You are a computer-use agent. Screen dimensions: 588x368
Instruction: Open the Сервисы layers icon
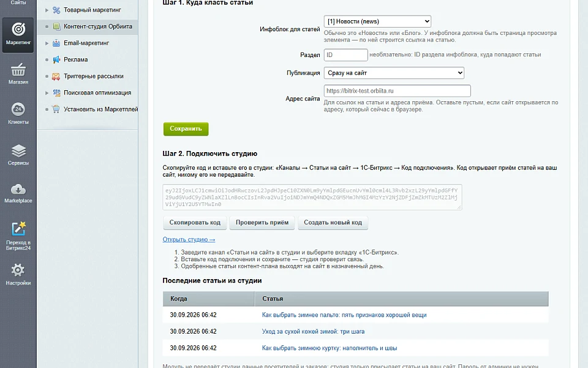pyautogui.click(x=18, y=151)
